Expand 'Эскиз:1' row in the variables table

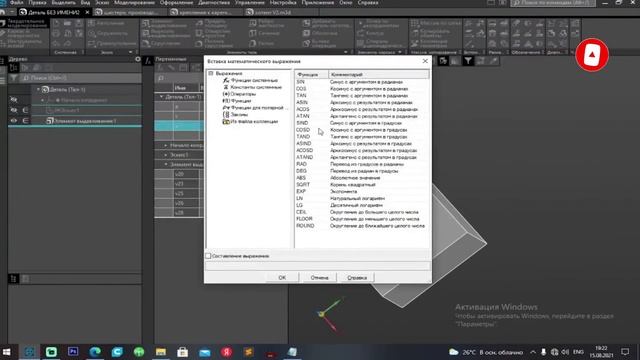tap(166, 155)
